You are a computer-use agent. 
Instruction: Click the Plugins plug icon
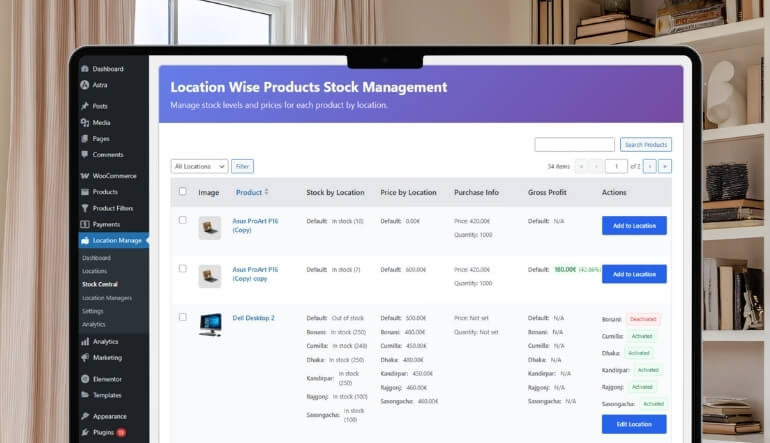[85, 432]
